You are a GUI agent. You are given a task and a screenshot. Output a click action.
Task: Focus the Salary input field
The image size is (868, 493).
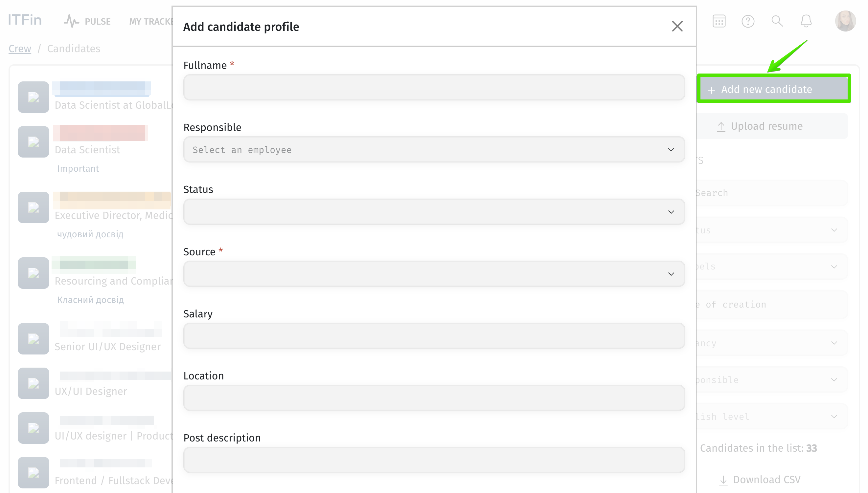pyautogui.click(x=433, y=335)
